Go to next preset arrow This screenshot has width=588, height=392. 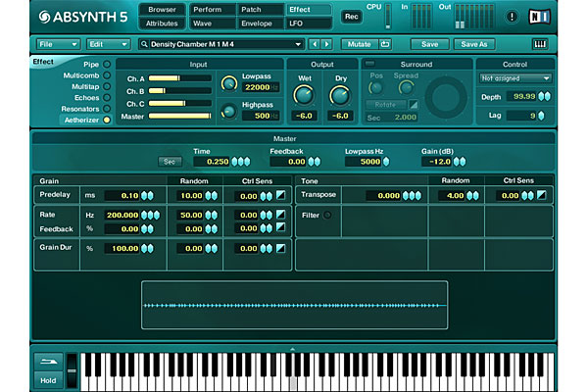coord(326,44)
